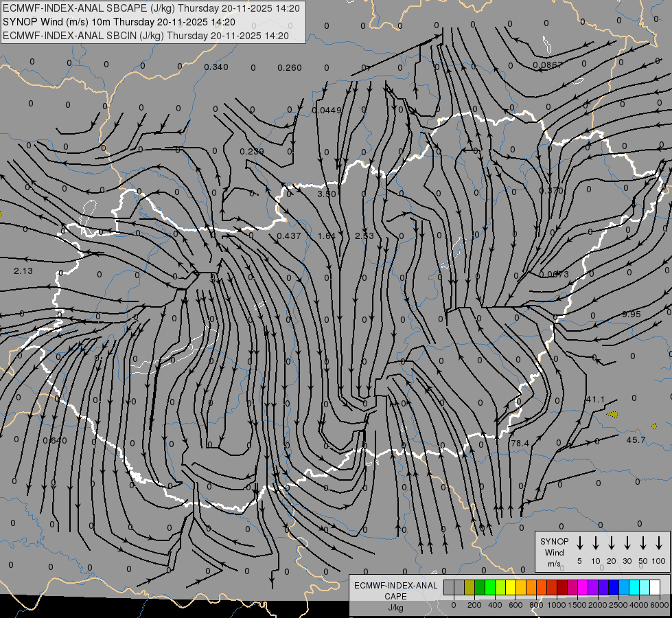Click the 'SYNOP Wind m/s' legend label

[554, 552]
